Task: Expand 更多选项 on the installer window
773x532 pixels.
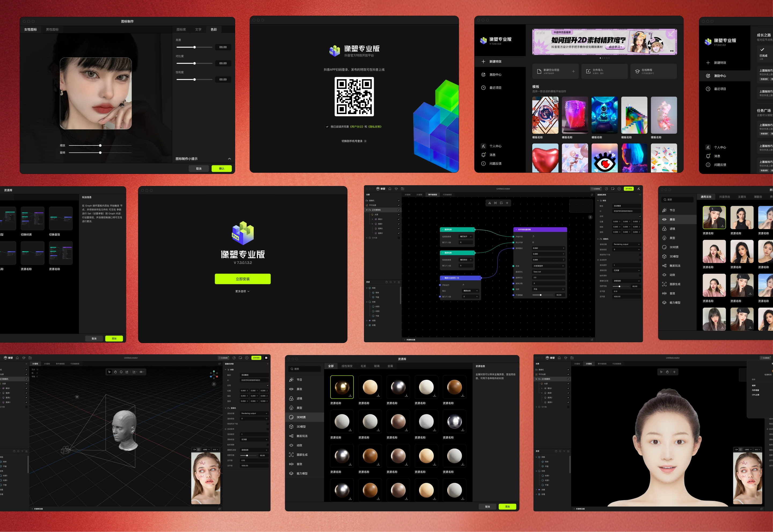Action: (242, 291)
